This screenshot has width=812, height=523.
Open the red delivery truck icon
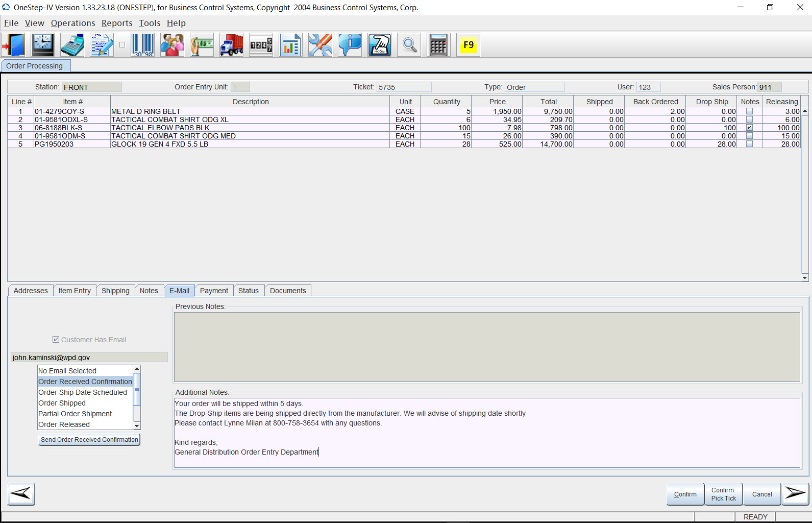231,45
